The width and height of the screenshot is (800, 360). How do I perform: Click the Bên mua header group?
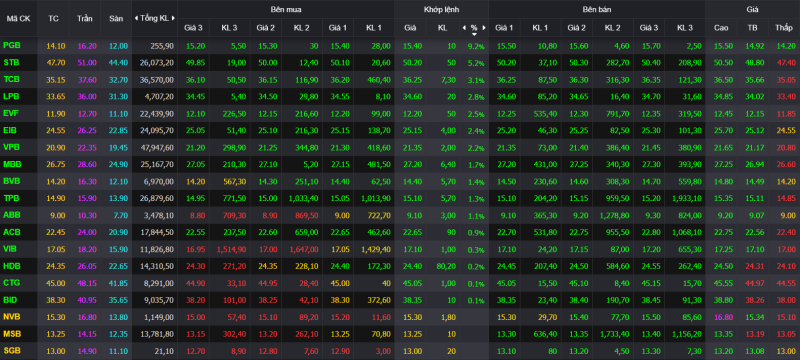point(285,9)
